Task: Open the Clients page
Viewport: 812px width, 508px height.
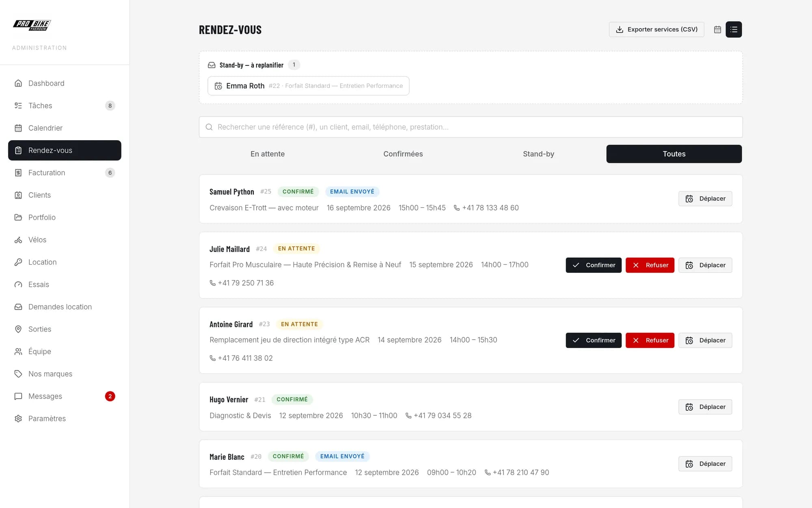Action: click(x=65, y=195)
